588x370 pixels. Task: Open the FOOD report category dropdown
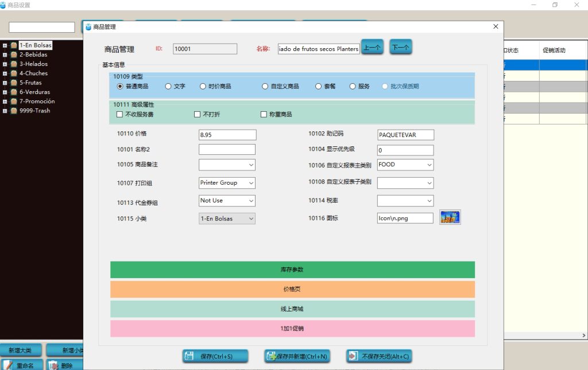(405, 165)
